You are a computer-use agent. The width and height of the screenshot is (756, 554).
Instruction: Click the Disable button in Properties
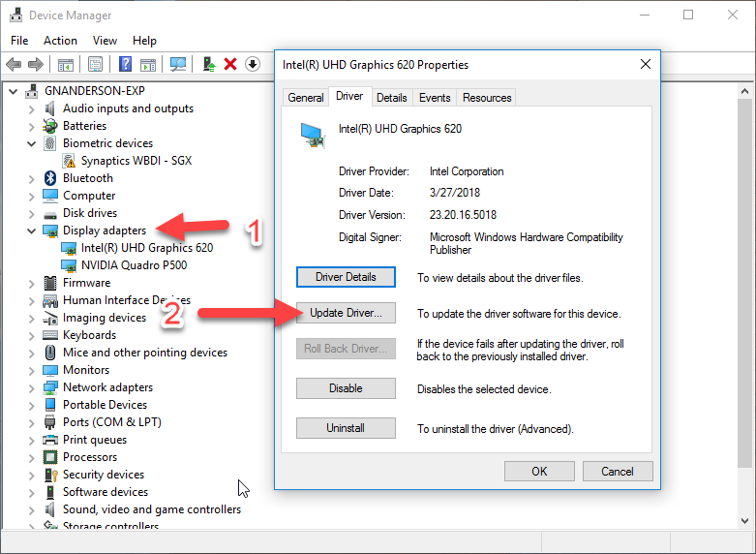tap(346, 388)
